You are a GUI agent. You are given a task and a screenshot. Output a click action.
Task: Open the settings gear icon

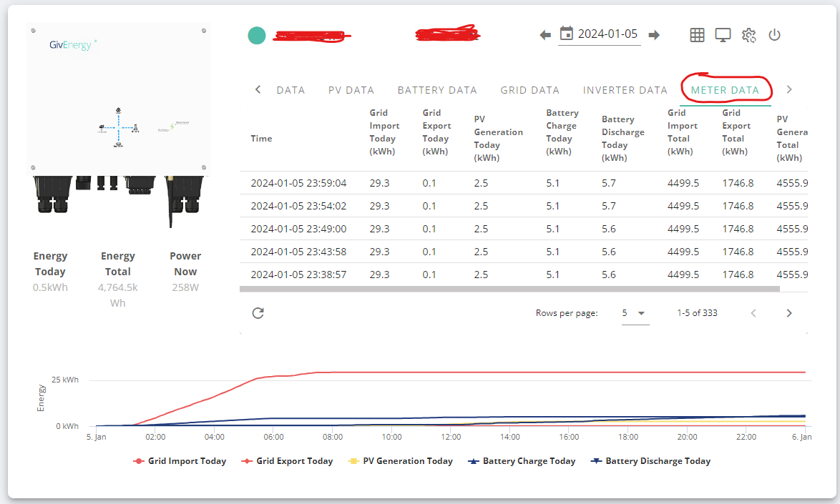click(748, 35)
